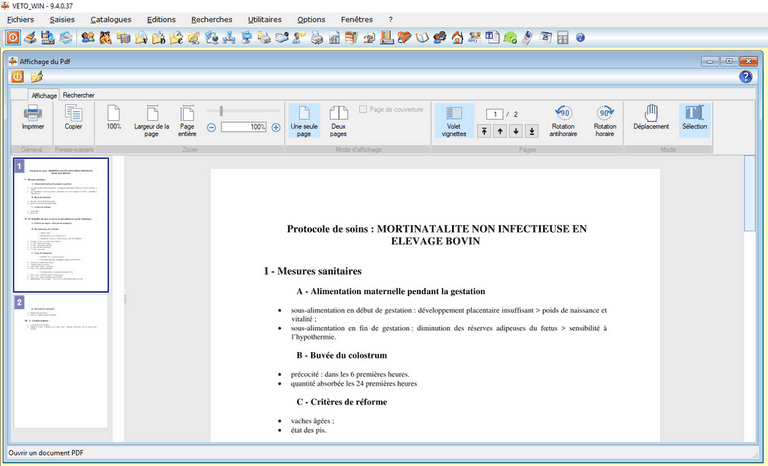Toggle the Volet vignettes panel
Viewport: 768px width, 466px height.
pos(454,121)
